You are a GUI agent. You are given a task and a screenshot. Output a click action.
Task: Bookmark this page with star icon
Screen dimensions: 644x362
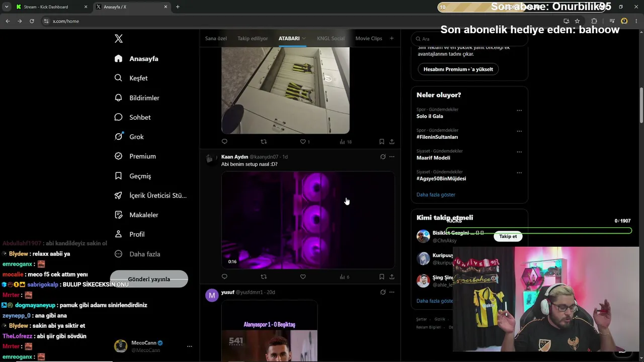577,21
